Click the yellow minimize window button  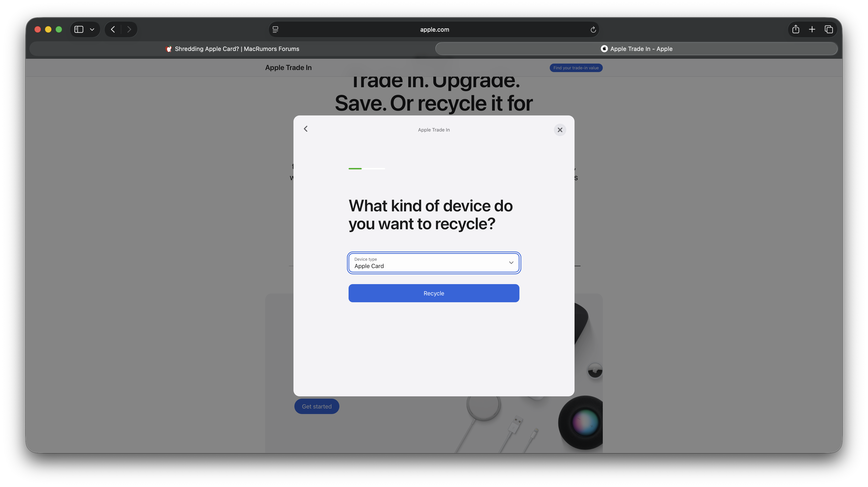coord(48,30)
